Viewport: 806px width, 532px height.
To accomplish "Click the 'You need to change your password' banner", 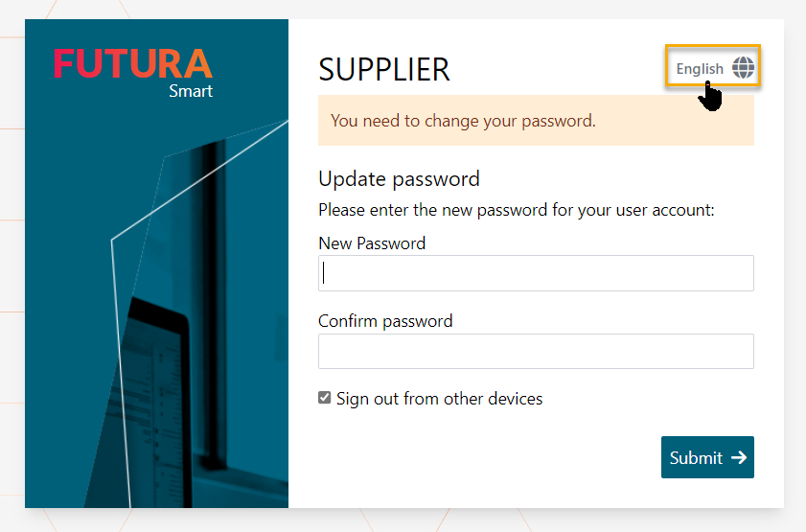I will point(536,121).
